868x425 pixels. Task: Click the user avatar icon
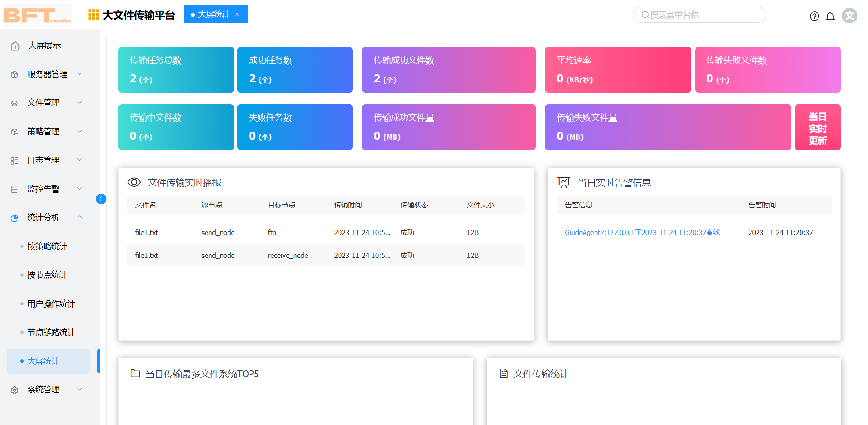coord(849,16)
